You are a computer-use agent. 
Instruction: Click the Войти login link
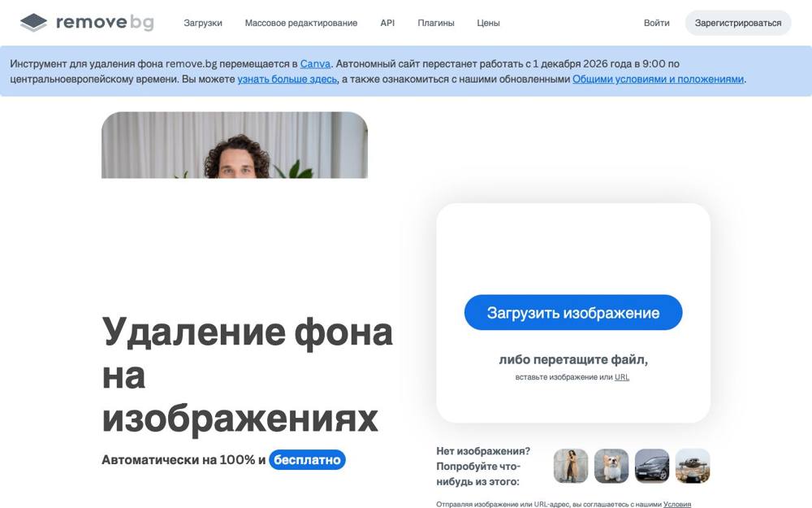[x=657, y=23]
